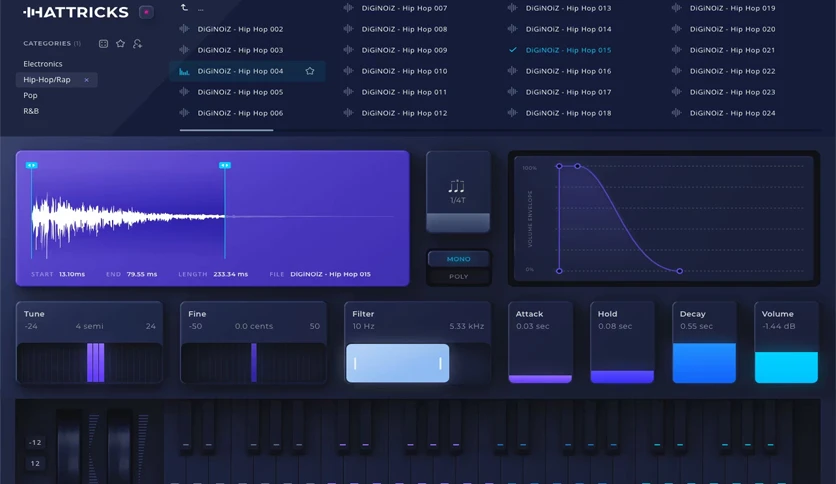
Task: Click the waveform icon beside Hip Hop 005
Action: pos(184,92)
